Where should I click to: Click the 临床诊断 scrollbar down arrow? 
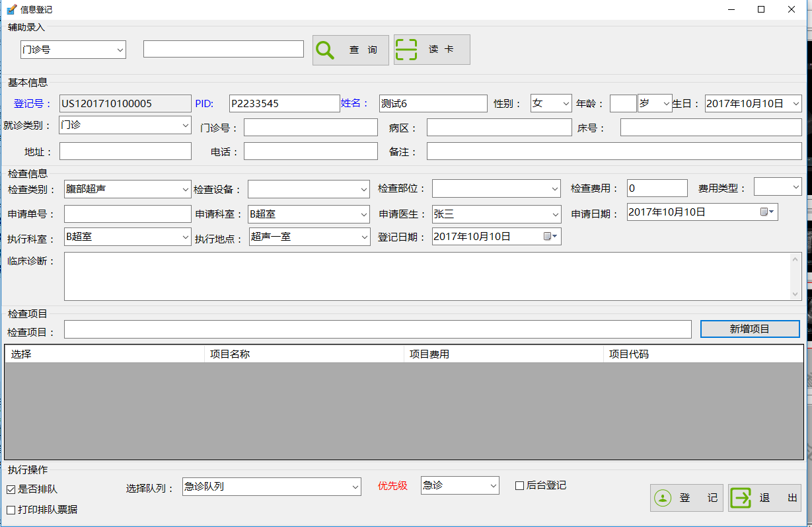(795, 294)
